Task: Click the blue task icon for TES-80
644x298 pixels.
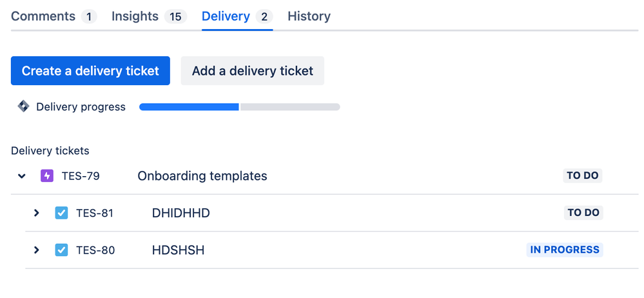Action: pos(61,250)
